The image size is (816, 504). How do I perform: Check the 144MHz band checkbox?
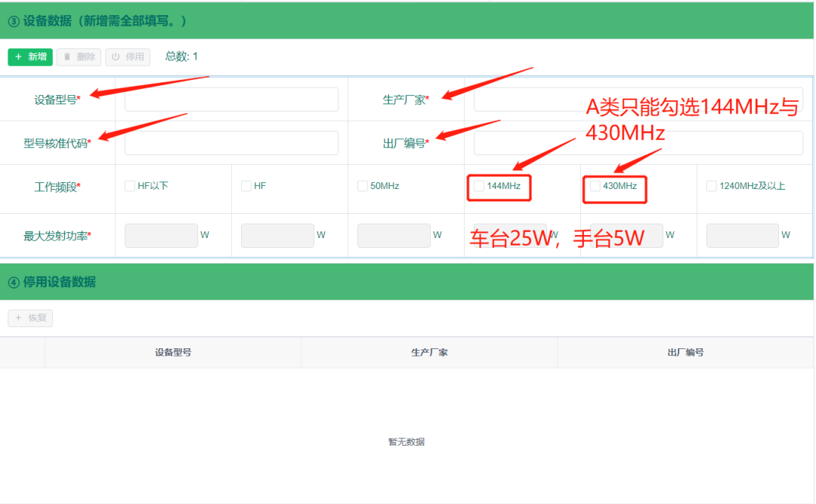(479, 186)
